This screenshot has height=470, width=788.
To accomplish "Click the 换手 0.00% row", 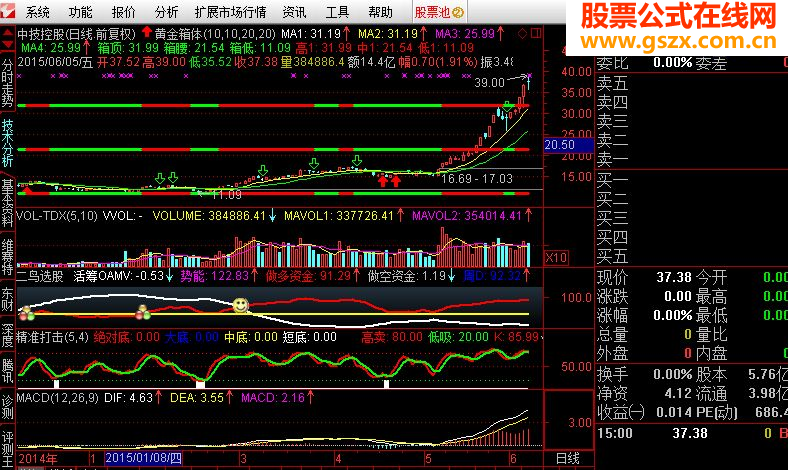I will [645, 374].
